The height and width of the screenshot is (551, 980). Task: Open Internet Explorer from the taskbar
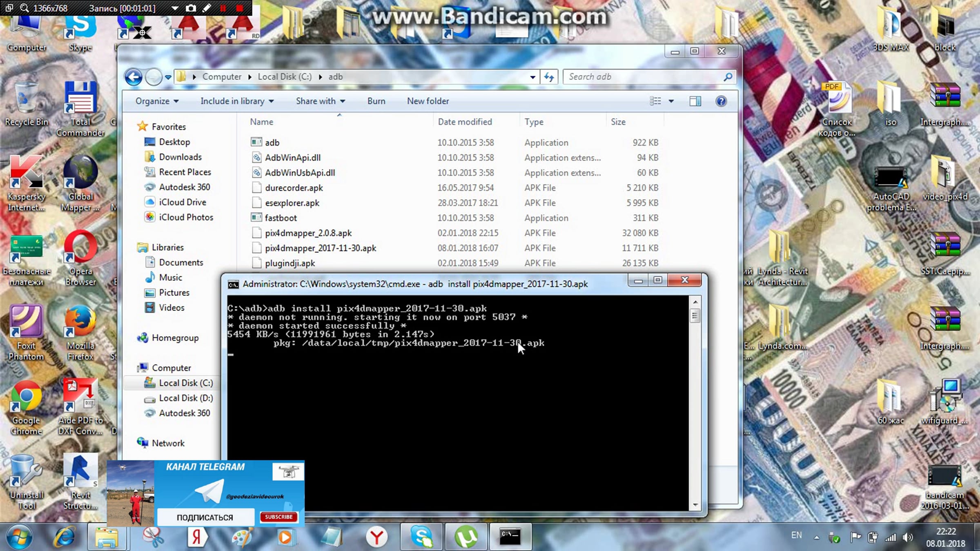tap(64, 537)
